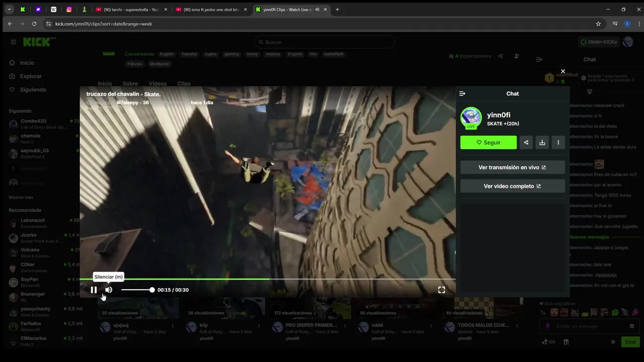The width and height of the screenshot is (644, 362).
Task: Open Explorar in sidebar
Action: [x=31, y=76]
